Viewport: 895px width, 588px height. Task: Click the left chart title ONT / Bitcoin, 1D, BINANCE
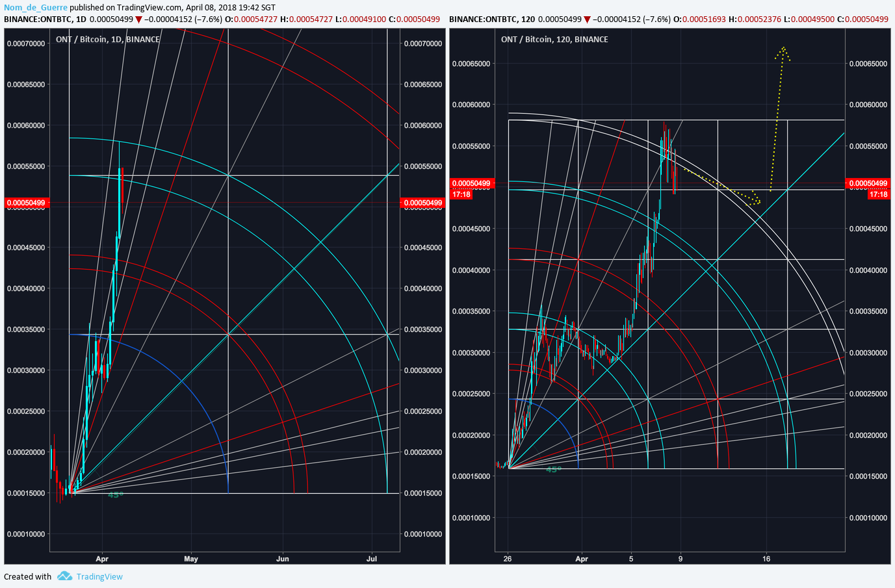click(108, 39)
